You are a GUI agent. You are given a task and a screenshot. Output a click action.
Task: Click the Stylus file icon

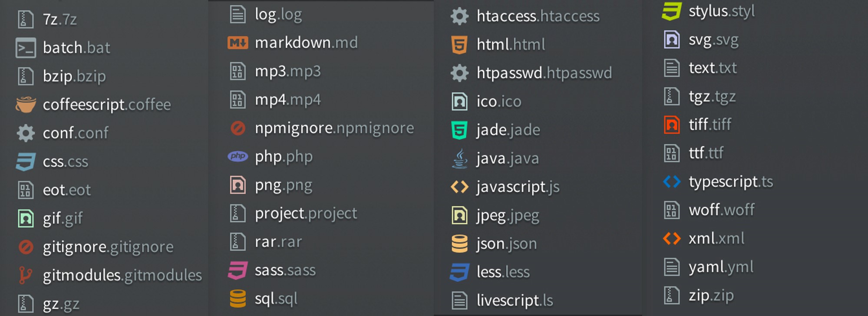pyautogui.click(x=673, y=11)
